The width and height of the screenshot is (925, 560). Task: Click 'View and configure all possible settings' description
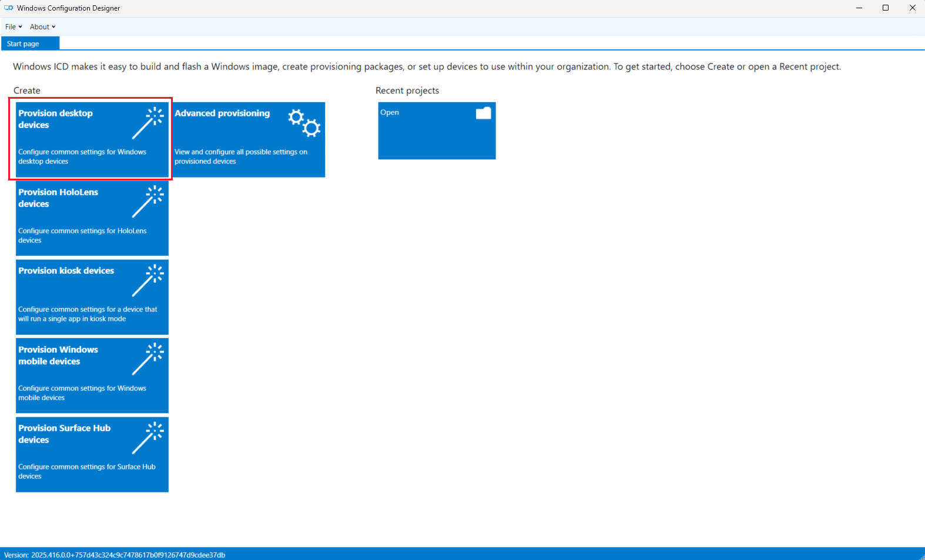click(241, 156)
